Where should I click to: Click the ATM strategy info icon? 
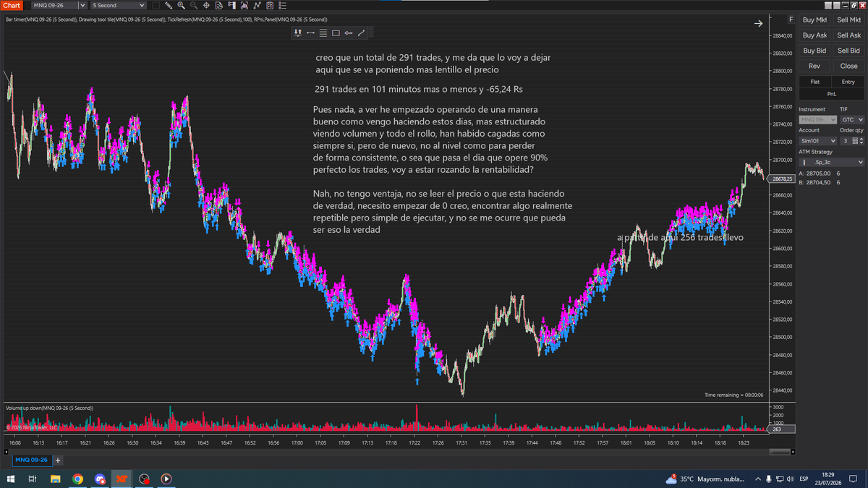[804, 163]
